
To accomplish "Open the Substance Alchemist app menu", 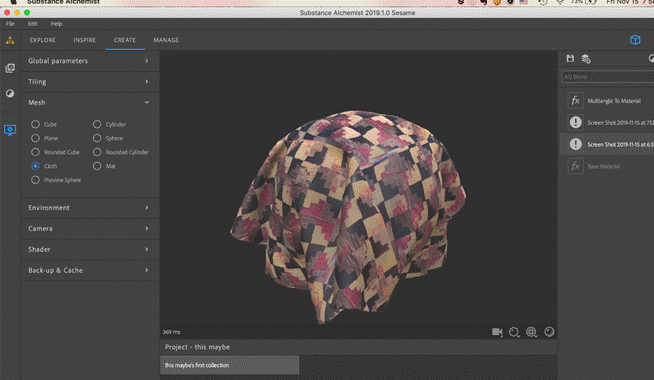I will click(63, 2).
